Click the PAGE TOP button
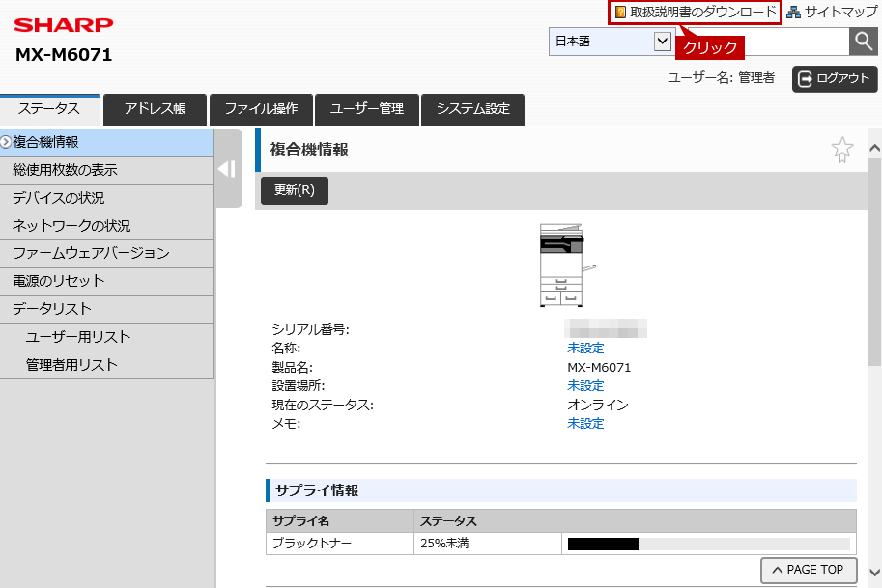Screen dimensions: 882x588 pyautogui.click(x=809, y=570)
